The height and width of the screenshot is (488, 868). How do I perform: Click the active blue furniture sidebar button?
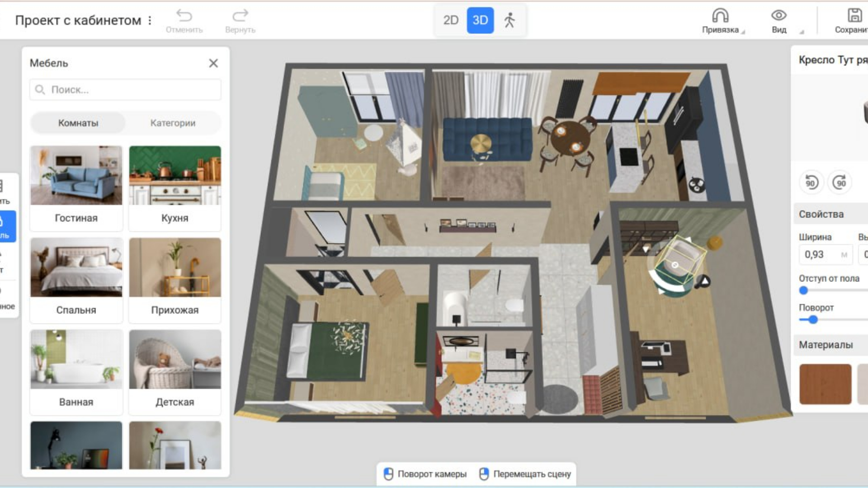tap(7, 226)
